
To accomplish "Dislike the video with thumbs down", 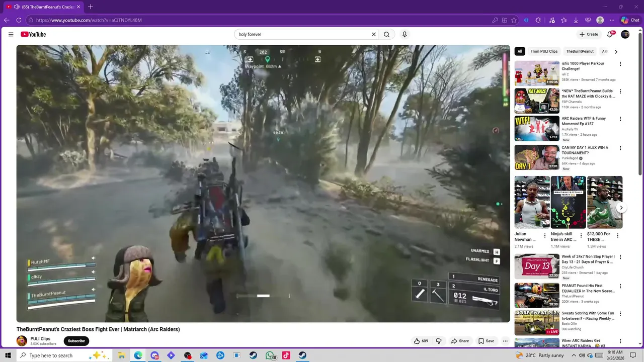I will (439, 341).
